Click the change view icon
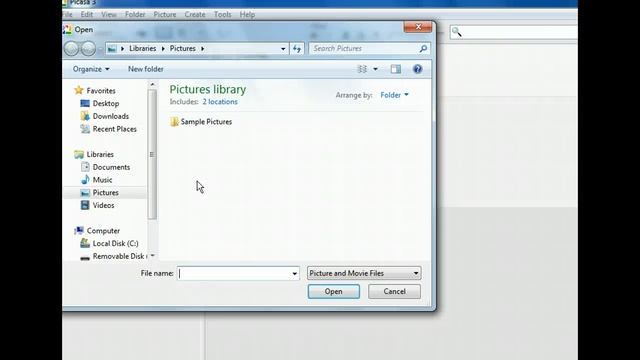This screenshot has width=640, height=360. (362, 69)
